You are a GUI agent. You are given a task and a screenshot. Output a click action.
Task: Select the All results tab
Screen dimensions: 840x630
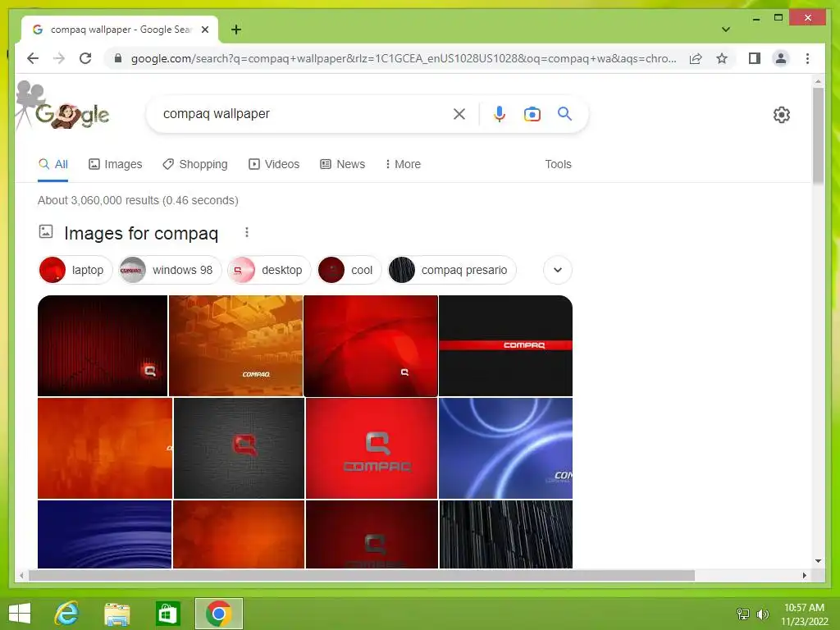coord(53,164)
